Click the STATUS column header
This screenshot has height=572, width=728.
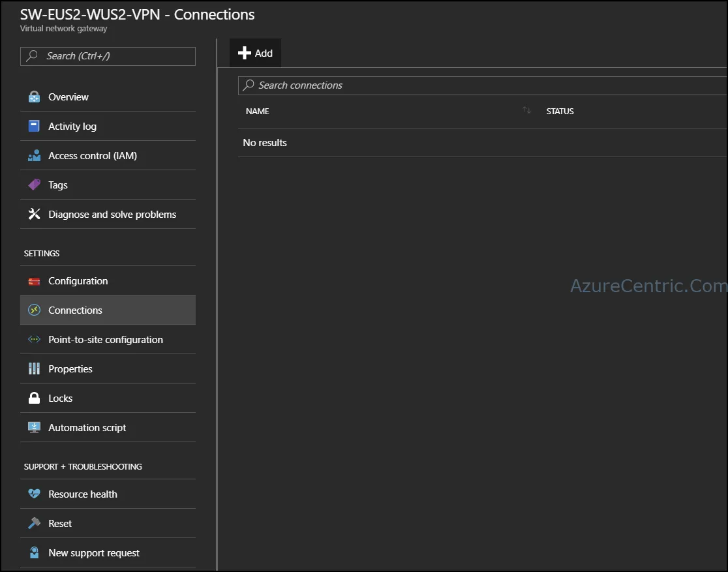click(x=560, y=111)
